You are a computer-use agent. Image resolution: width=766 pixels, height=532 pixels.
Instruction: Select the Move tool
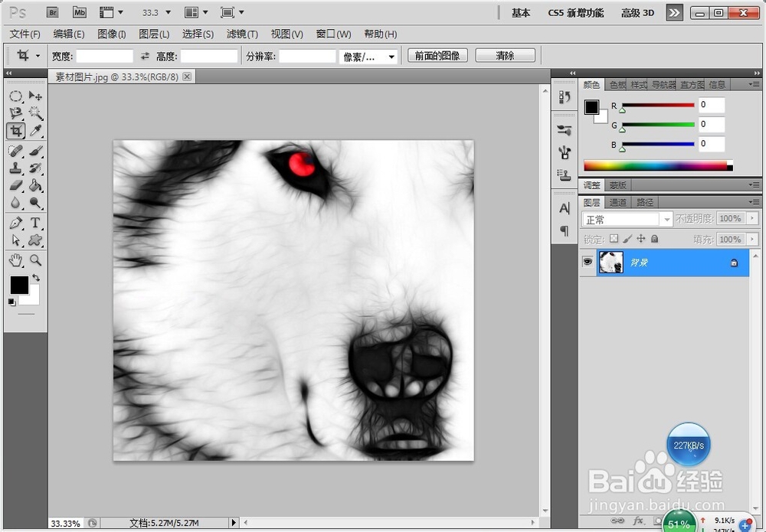(x=35, y=96)
